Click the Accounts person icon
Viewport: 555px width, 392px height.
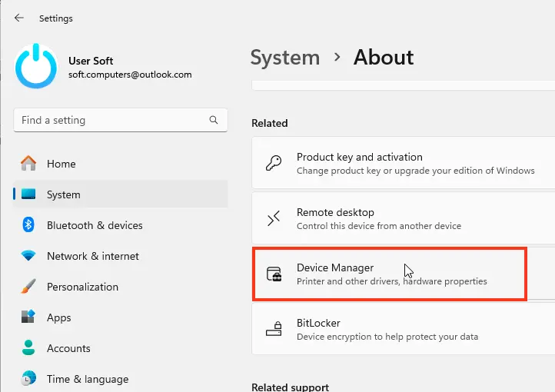28,348
